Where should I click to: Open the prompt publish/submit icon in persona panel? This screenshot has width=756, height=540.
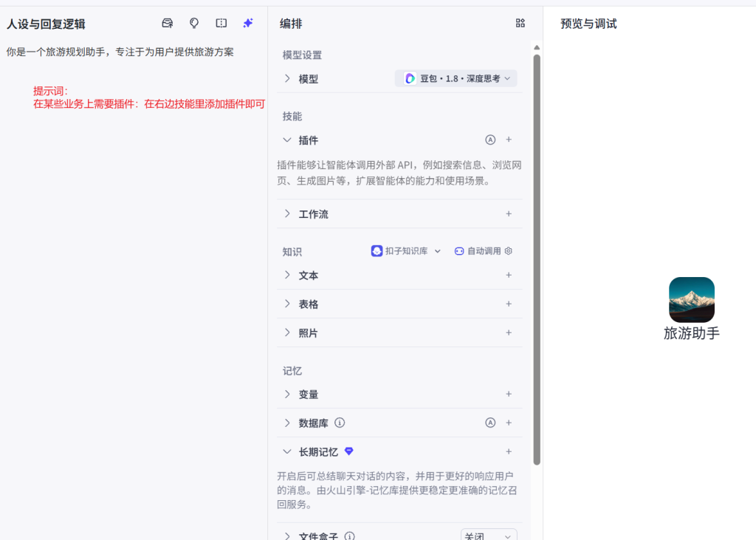[167, 23]
